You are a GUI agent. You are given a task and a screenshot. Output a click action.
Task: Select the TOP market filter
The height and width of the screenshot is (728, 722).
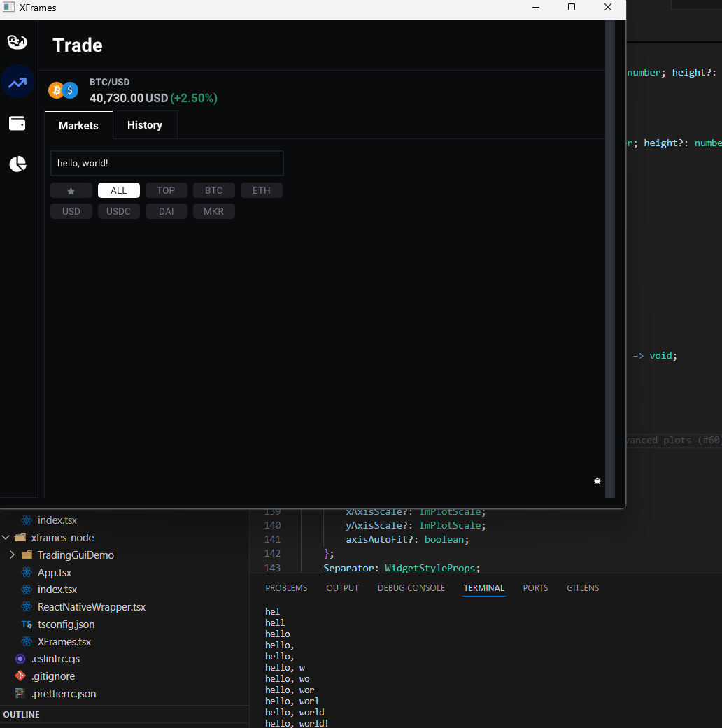click(x=166, y=190)
